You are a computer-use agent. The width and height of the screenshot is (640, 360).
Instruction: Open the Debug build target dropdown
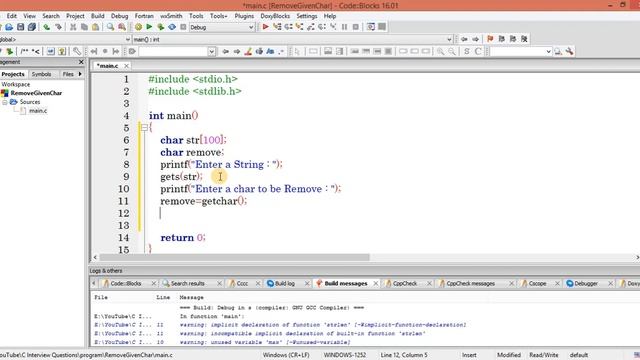click(x=251, y=27)
